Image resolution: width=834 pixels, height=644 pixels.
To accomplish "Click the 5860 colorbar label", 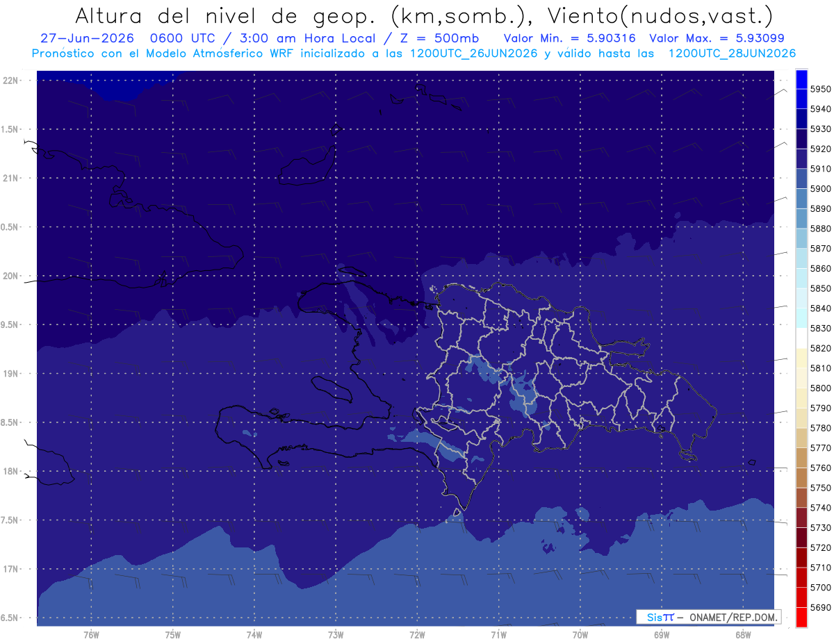I will click(821, 268).
